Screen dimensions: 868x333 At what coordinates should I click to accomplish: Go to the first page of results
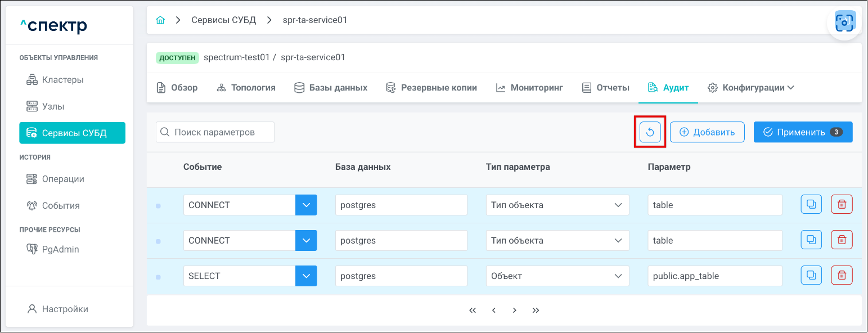point(473,310)
